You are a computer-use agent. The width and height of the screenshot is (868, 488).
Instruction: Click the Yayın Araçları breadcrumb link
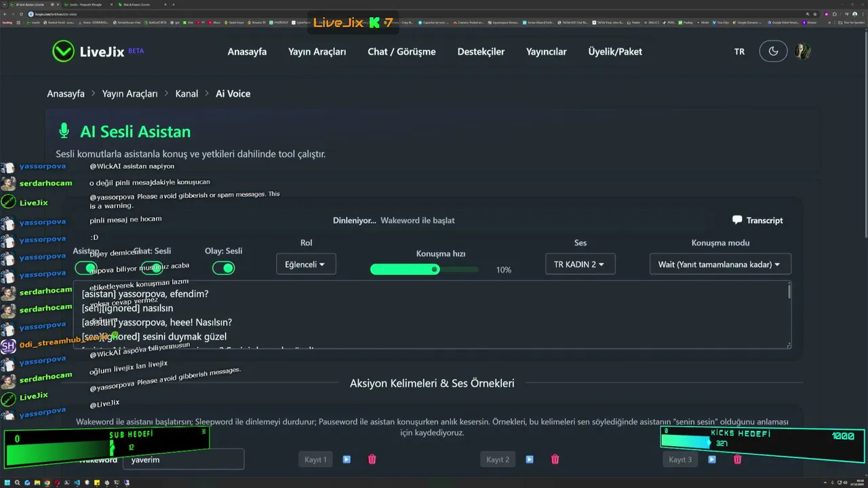tap(130, 94)
